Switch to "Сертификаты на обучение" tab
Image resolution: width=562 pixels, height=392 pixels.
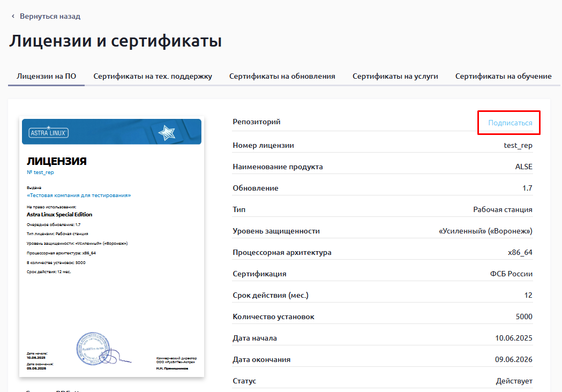[504, 76]
